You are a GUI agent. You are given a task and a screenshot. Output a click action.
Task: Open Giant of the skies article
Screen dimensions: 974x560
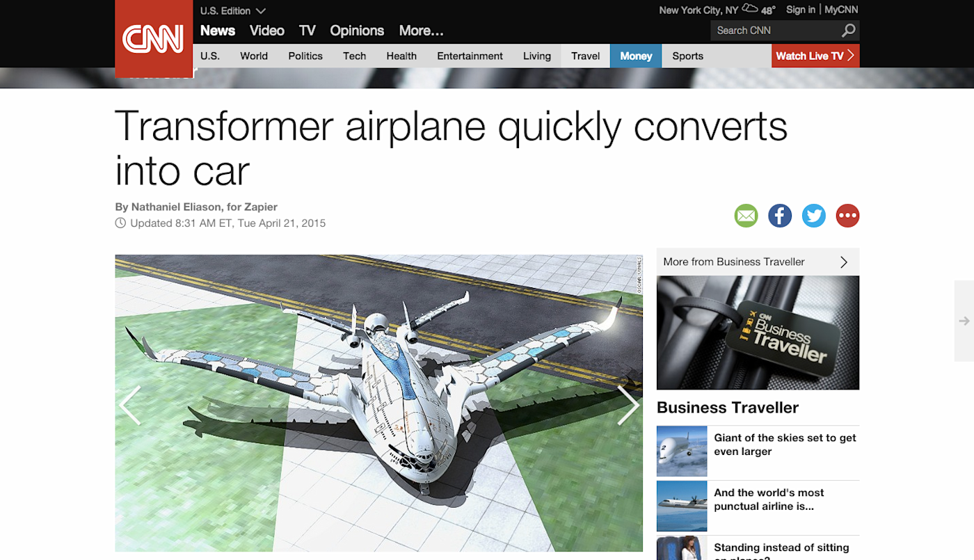point(785,445)
